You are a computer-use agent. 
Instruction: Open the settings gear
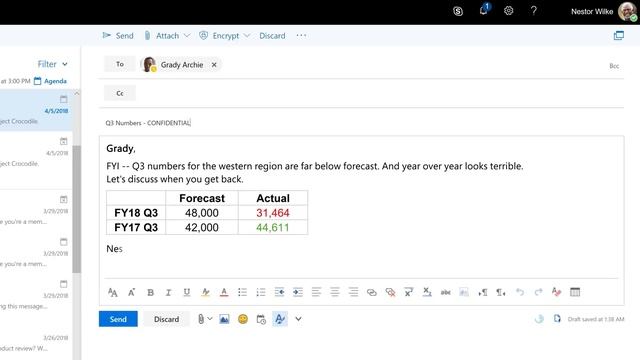[x=509, y=11]
